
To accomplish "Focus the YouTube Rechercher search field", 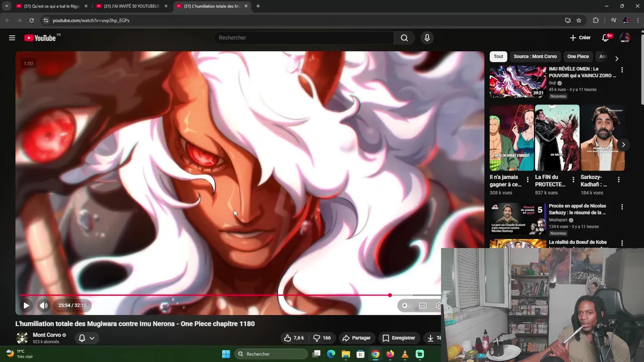I will point(304,38).
